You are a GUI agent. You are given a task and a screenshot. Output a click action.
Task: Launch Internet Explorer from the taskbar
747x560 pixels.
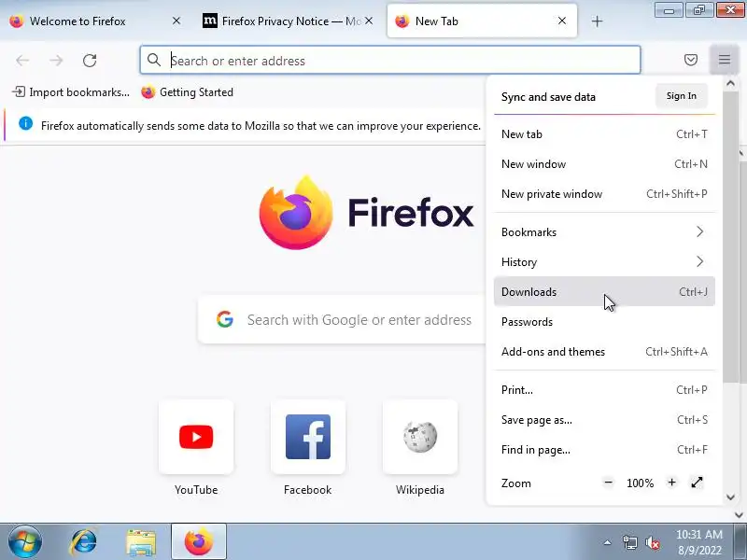click(x=84, y=542)
